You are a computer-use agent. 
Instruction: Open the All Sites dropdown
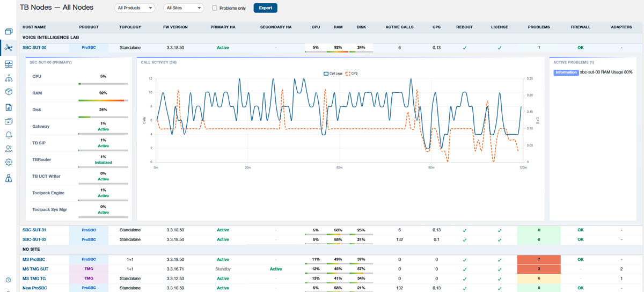coord(184,8)
